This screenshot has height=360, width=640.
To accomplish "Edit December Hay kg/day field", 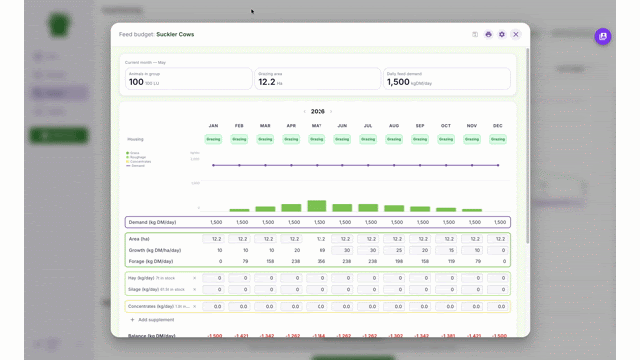I will click(x=498, y=278).
